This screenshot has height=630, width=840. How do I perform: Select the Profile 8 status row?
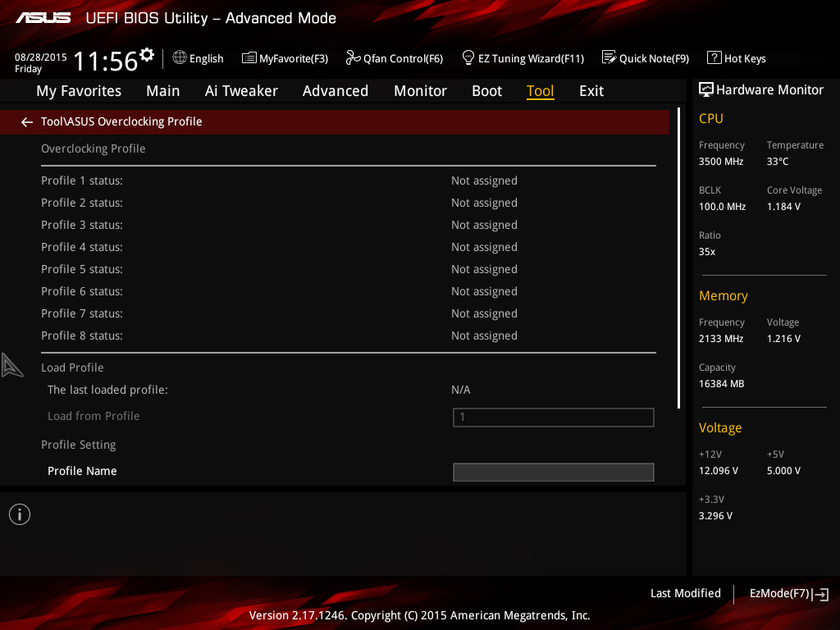click(x=348, y=336)
